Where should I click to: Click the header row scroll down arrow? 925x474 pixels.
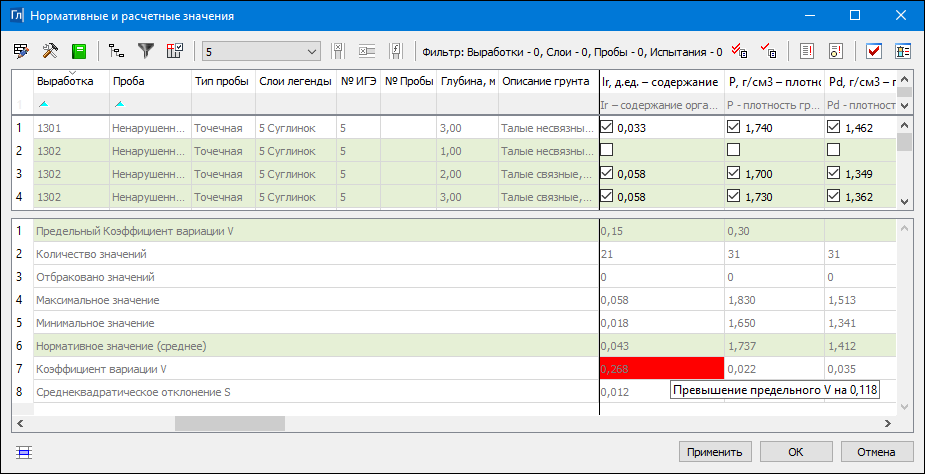pos(903,106)
